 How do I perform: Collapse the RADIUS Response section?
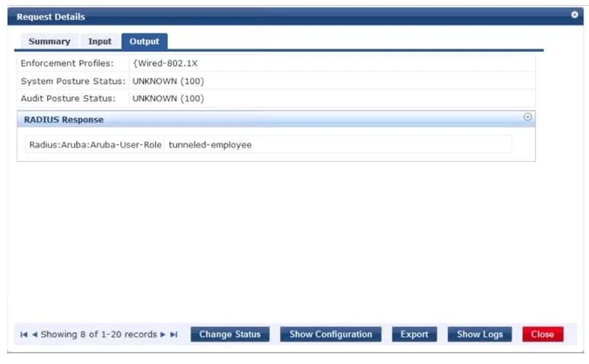(527, 117)
